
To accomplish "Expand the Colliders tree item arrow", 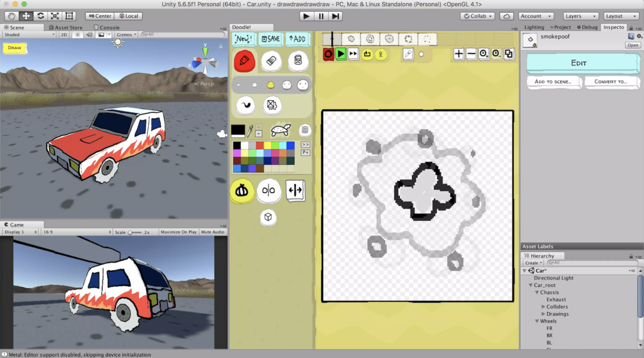I will pos(543,307).
